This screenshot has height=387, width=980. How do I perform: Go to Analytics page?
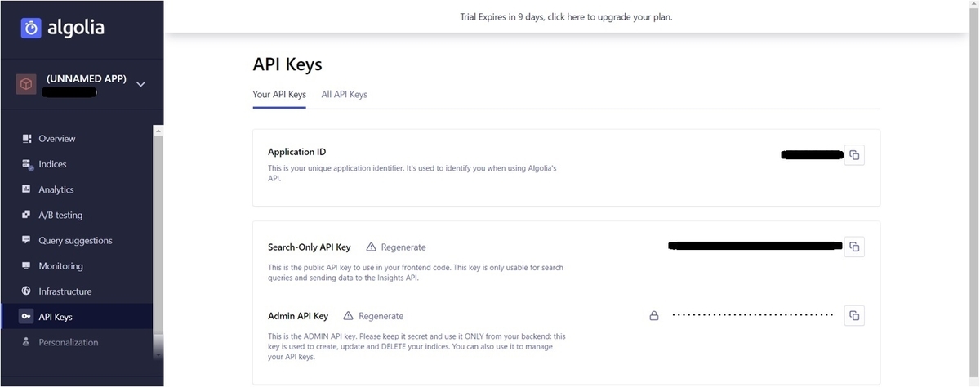pos(56,189)
